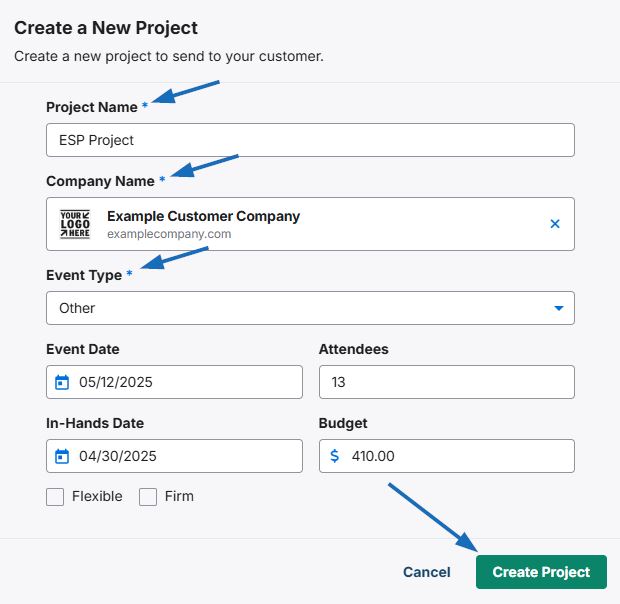
Task: Click into the Project Name field
Action: point(310,140)
